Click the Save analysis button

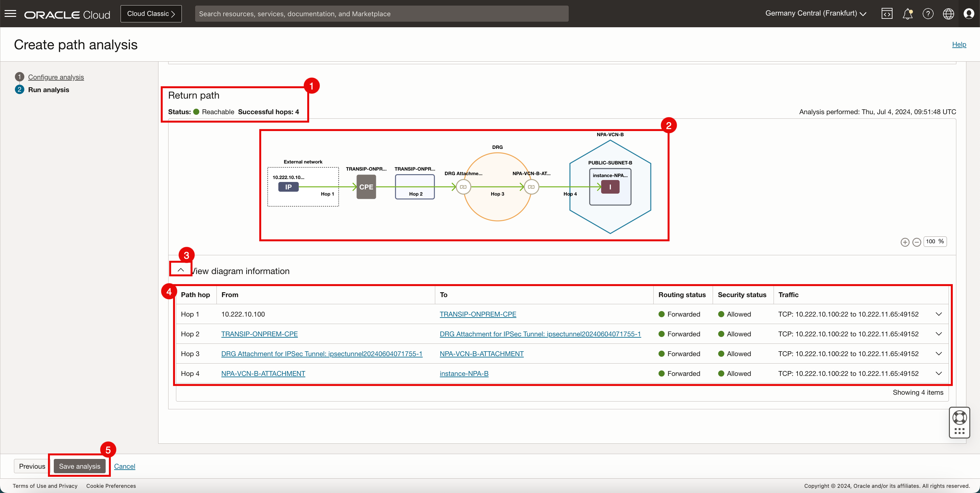point(79,466)
